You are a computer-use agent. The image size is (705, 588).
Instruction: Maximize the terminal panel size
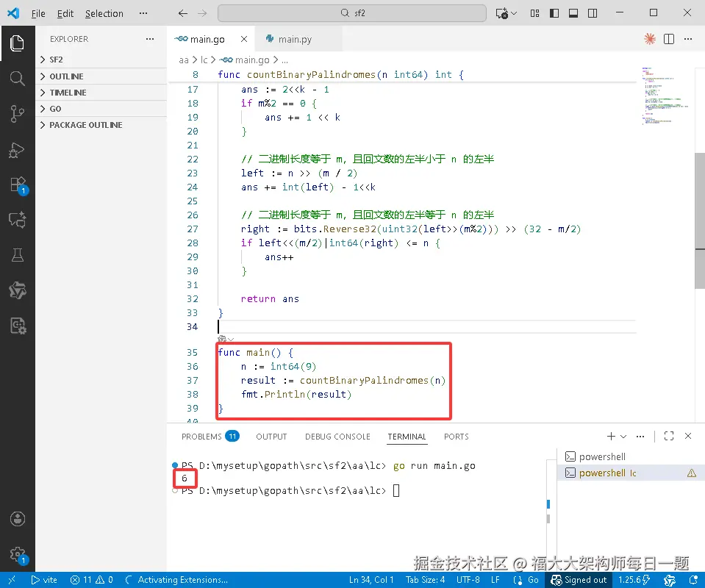(x=669, y=436)
